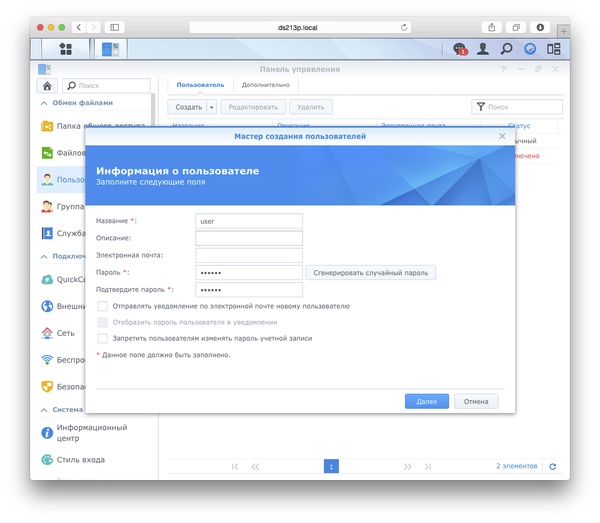Screen dimensions: 600x523
Task: Toggle display password in notification checkbox
Action: click(x=103, y=322)
